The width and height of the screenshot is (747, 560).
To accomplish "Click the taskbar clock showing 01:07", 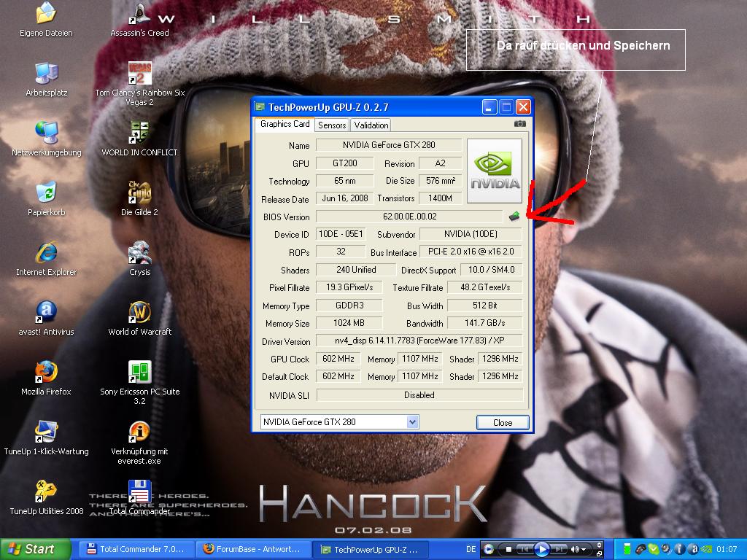I will tap(727, 549).
